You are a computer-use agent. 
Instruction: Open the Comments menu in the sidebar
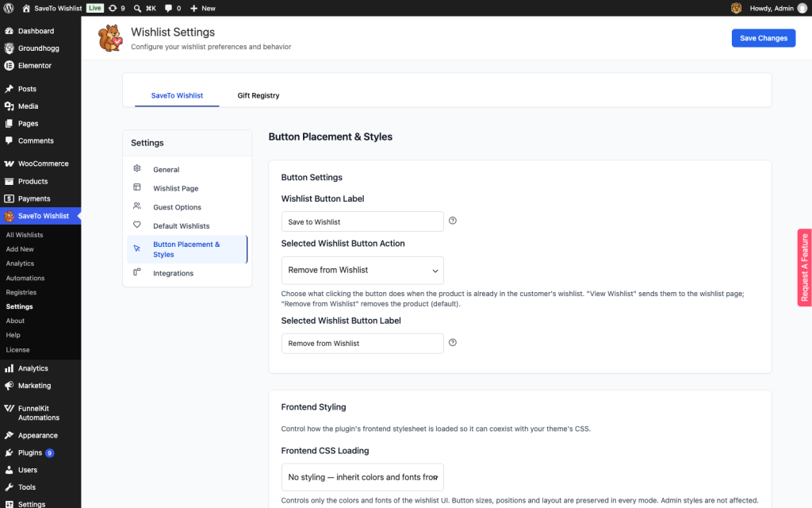pyautogui.click(x=40, y=140)
